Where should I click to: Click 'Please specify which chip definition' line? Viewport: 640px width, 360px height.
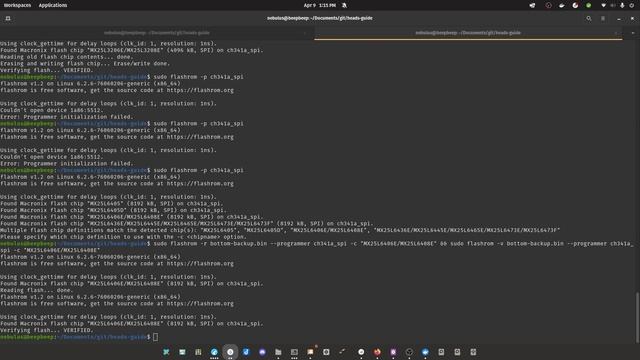point(123,237)
